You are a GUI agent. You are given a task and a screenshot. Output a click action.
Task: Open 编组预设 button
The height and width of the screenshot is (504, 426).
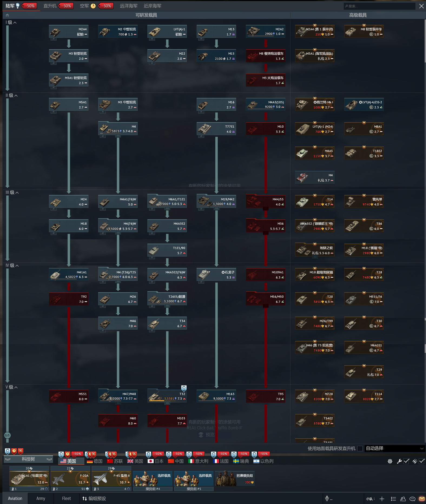click(x=94, y=499)
